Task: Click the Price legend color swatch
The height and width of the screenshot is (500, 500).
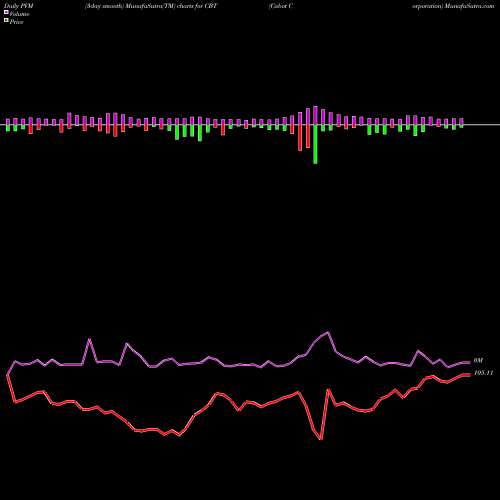Action: pos(6,21)
